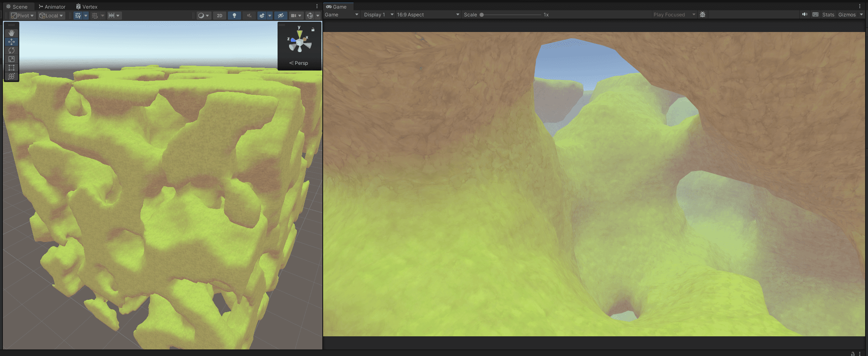Click the lock icon at bottom right
868x356 pixels.
pos(853,354)
